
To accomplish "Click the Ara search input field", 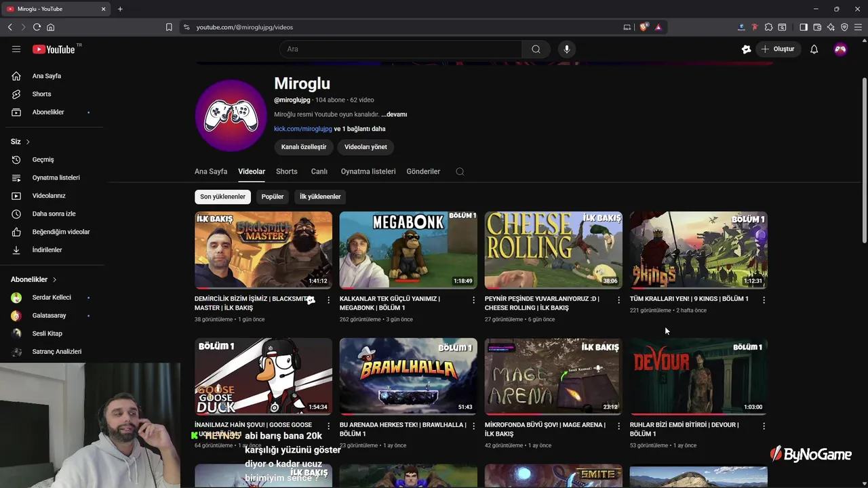I will (401, 49).
